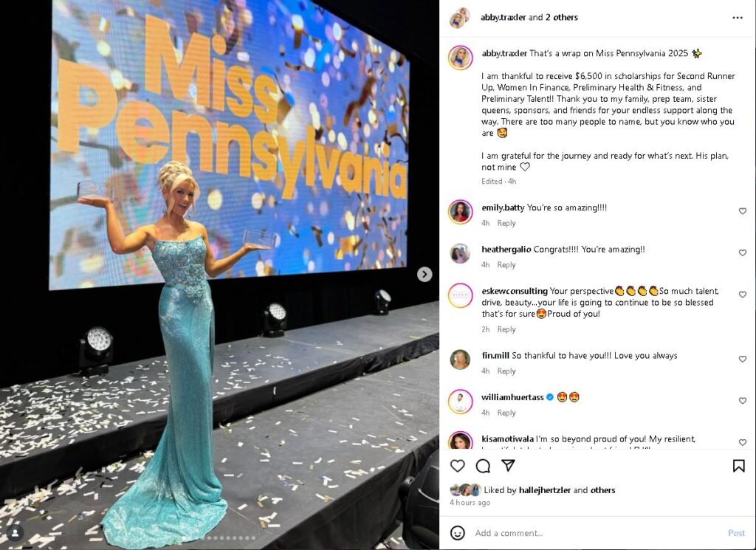The width and height of the screenshot is (756, 550).
Task: Like the eskewconsulting comment
Action: (743, 295)
